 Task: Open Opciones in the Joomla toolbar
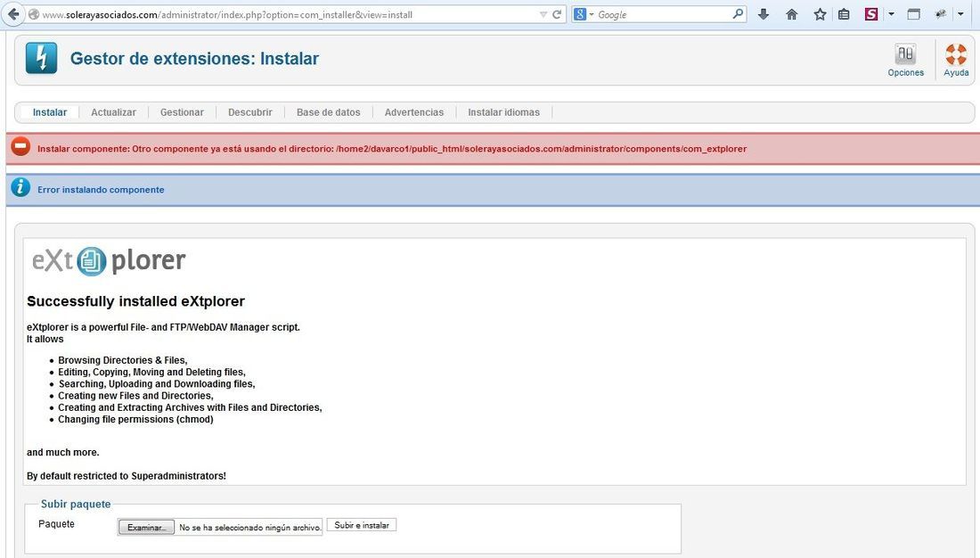pos(906,60)
